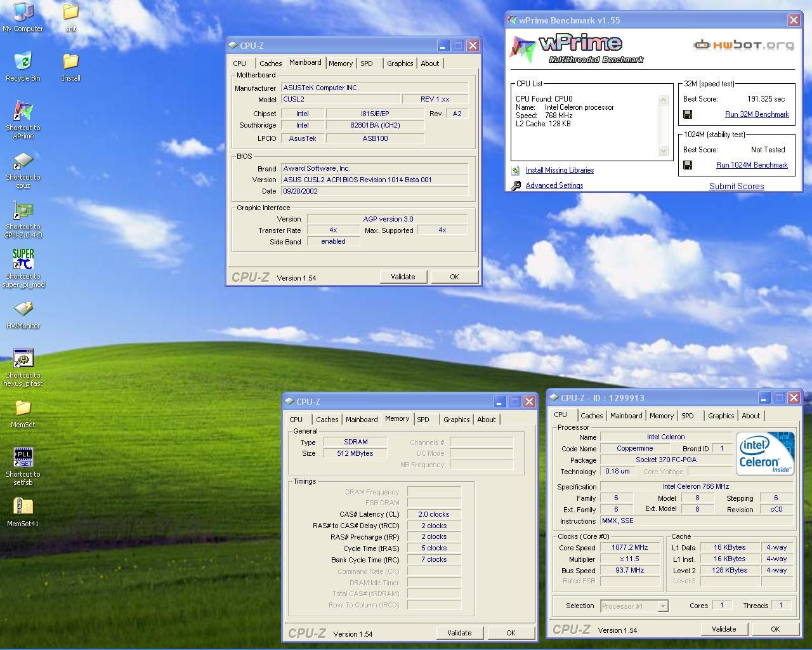Screen dimensions: 812x650
Task: Click the Intel Celeron inside logo
Action: 765,453
